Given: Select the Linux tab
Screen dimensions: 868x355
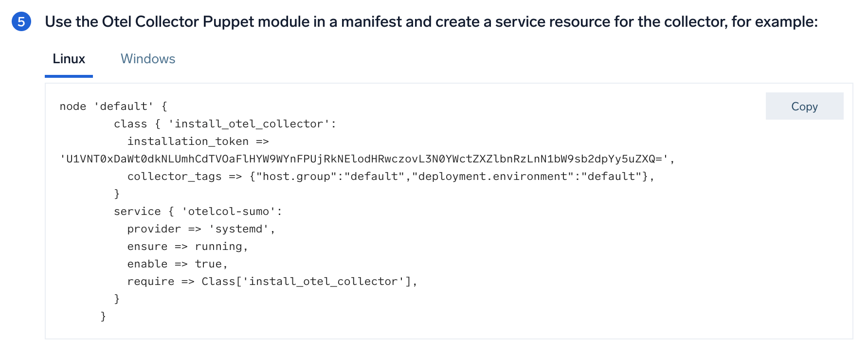Looking at the screenshot, I should pos(69,59).
